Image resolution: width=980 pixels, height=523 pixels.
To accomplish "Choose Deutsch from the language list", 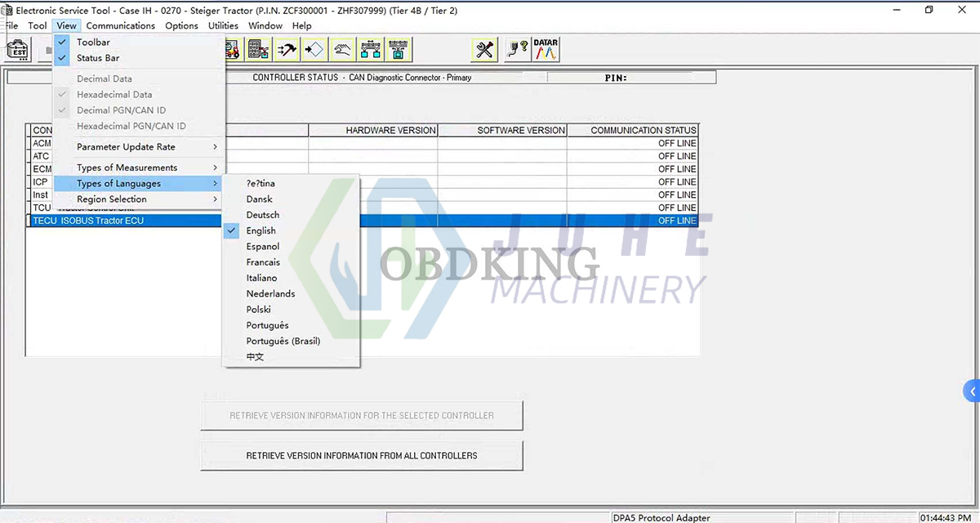I will (263, 215).
